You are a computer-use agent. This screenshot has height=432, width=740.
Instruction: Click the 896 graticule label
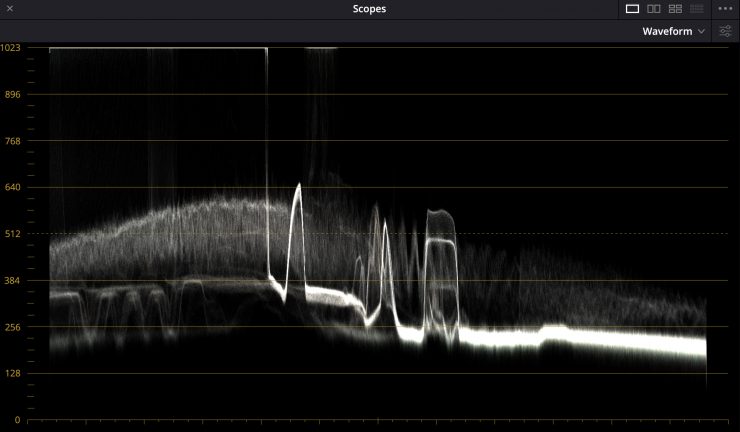[x=13, y=95]
